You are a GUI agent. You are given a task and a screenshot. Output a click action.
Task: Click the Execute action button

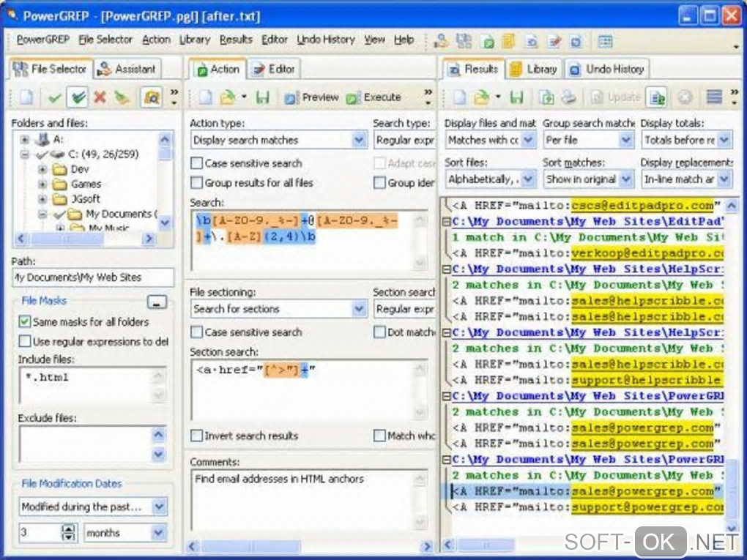click(x=373, y=97)
